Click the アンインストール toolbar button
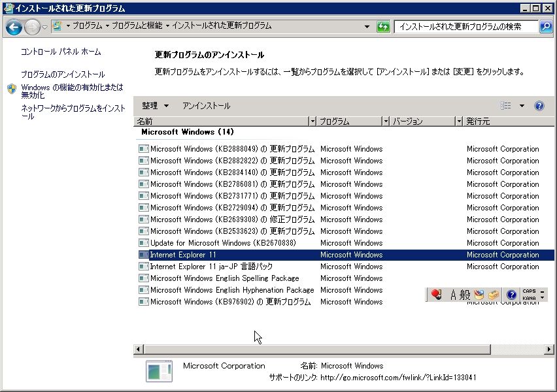Image resolution: width=557 pixels, height=392 pixels. (207, 106)
